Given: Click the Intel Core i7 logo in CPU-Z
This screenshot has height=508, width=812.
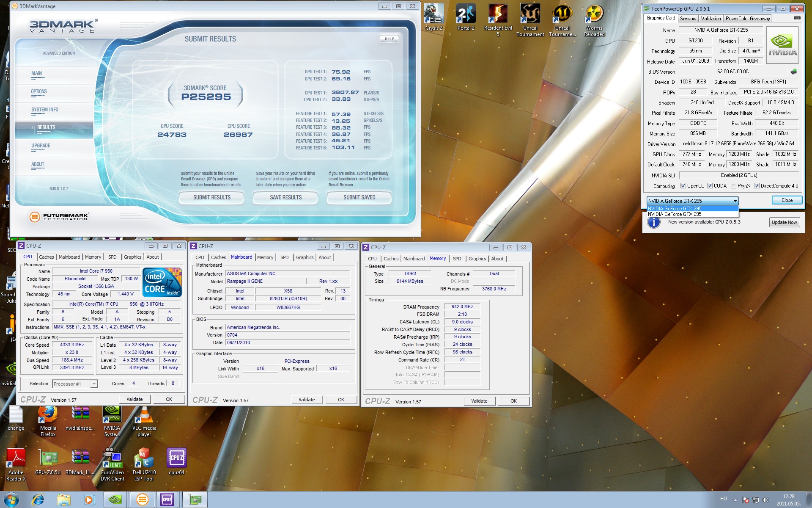Looking at the screenshot, I should tap(162, 282).
